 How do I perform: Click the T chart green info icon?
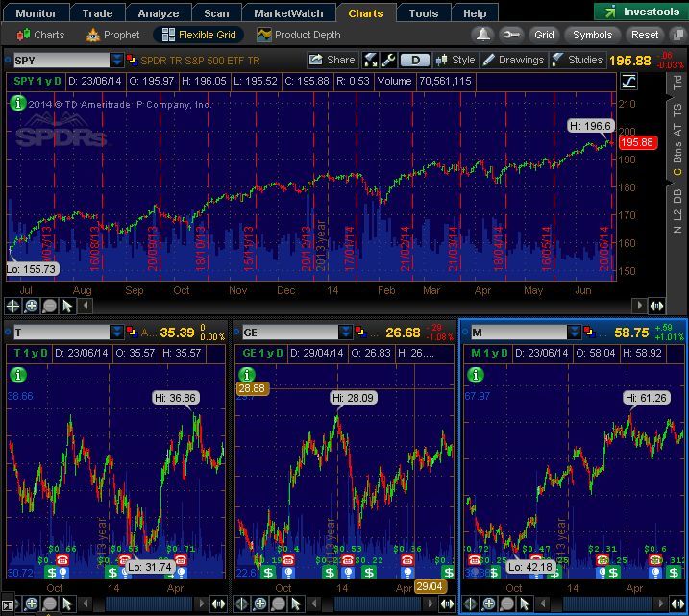coord(18,375)
